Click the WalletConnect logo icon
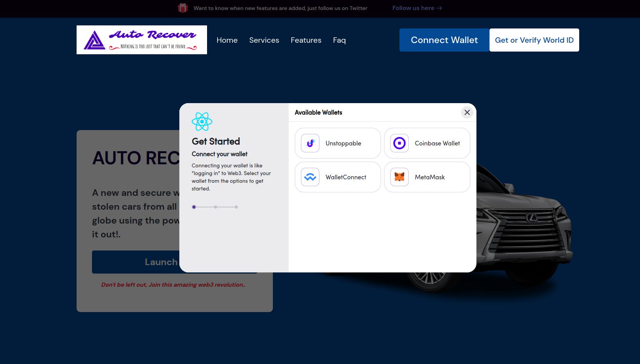640x364 pixels. pos(310,177)
